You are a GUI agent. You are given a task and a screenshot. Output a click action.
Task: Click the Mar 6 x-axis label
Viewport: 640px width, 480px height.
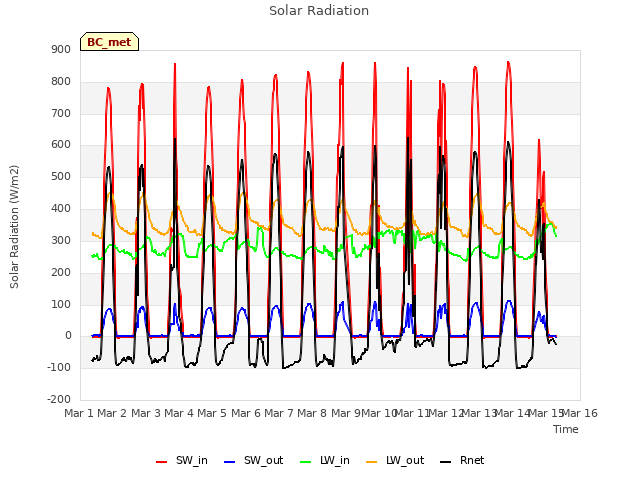click(246, 413)
